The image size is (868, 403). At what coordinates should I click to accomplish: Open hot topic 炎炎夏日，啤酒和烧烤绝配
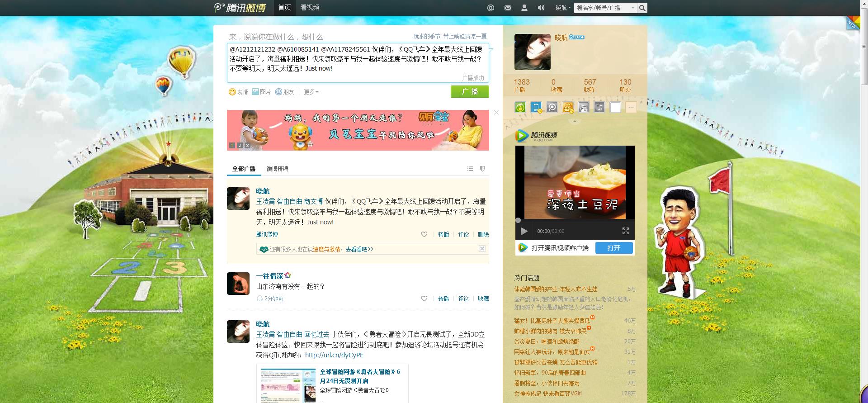point(547,341)
